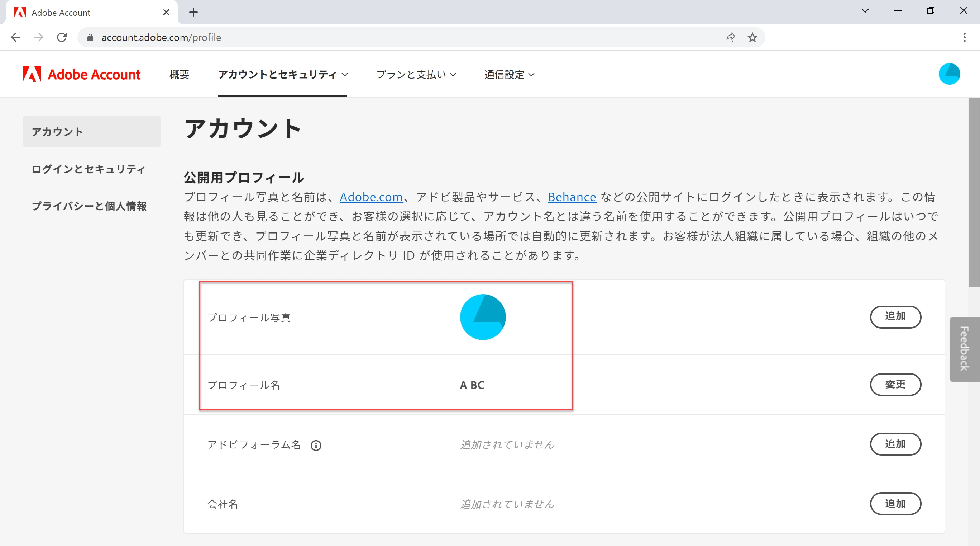Select ログインとセキュリティ in sidebar
The image size is (980, 546).
pyautogui.click(x=88, y=169)
